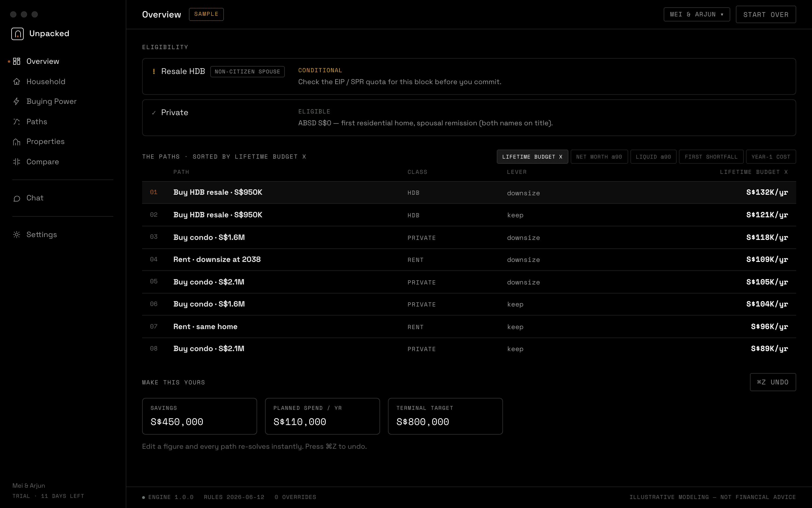Screen dimensions: 812x508
Task: Click the 0 OVERRIDES status entry
Action: click(295, 497)
